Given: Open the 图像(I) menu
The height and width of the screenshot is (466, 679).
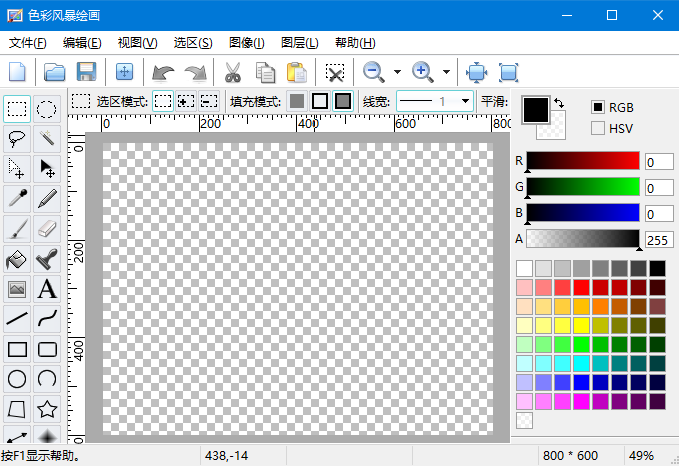Looking at the screenshot, I should coord(246,43).
